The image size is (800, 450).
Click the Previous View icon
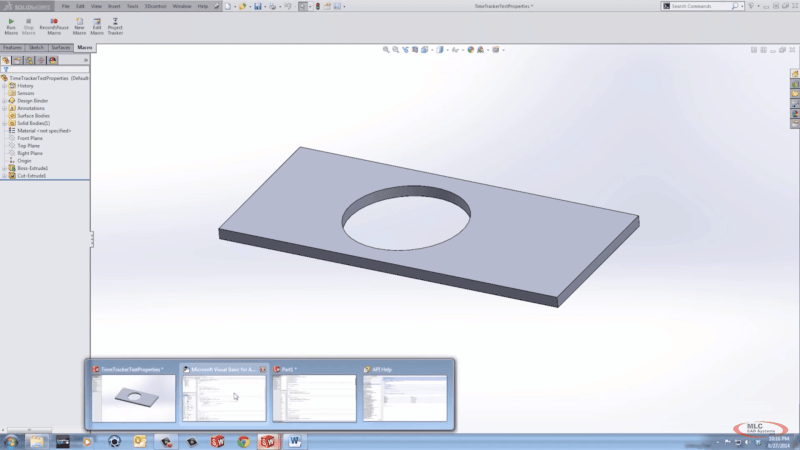pos(405,49)
